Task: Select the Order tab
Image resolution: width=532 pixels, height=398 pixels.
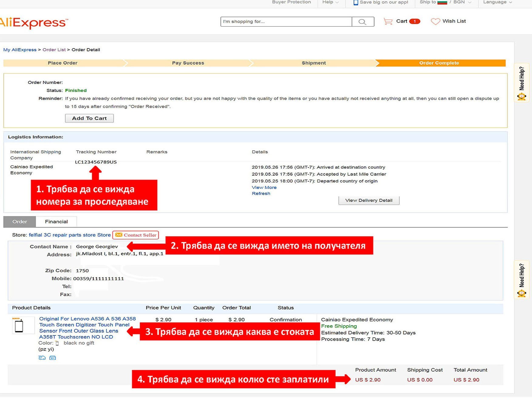Action: tap(20, 222)
